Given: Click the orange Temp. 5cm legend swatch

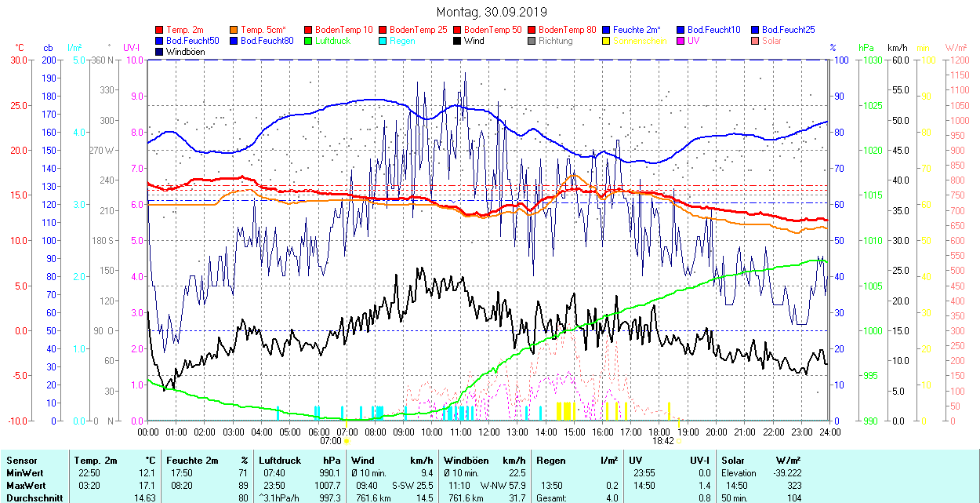Looking at the screenshot, I should [234, 30].
